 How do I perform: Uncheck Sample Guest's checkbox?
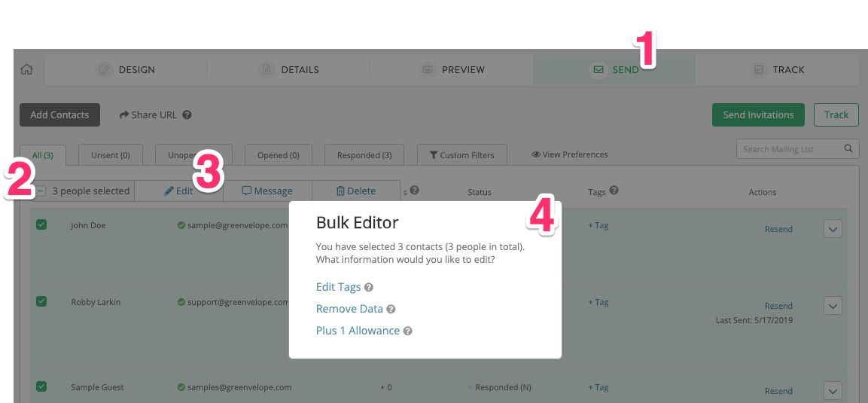(x=41, y=386)
